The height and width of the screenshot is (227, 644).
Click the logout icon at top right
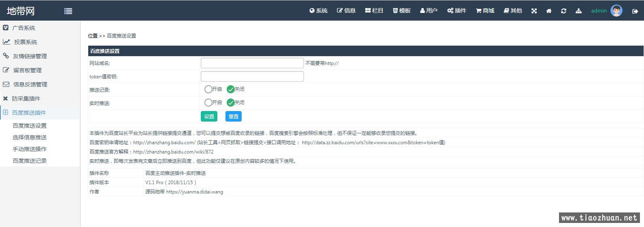coord(635,11)
